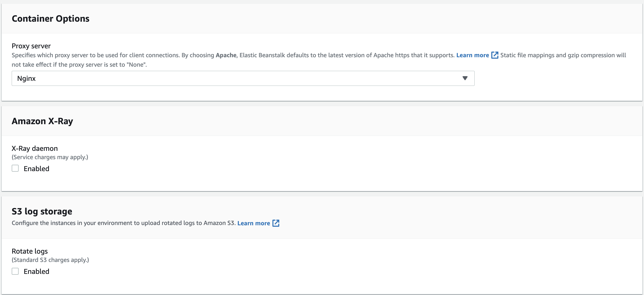Click the '(Standard S3 charges apply.)' note
644x295 pixels.
50,260
